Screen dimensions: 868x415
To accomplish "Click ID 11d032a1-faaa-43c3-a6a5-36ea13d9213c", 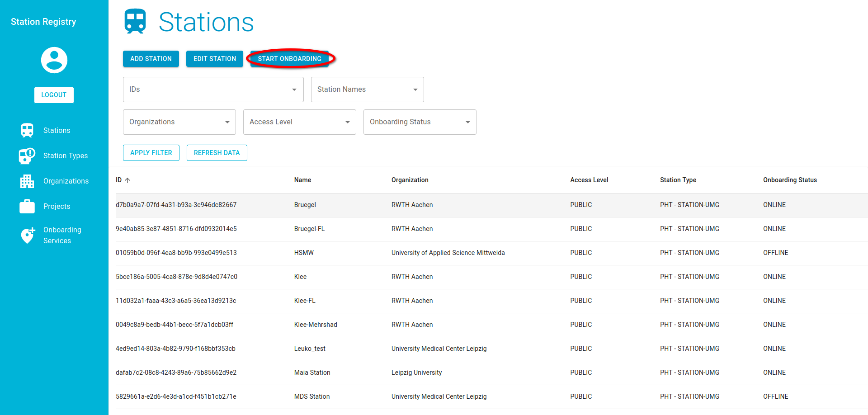I will (x=176, y=301).
